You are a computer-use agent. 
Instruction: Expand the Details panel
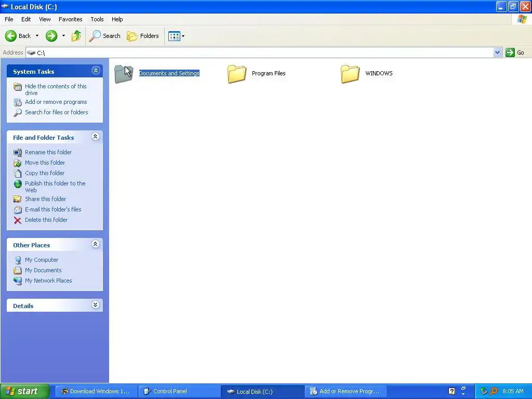[x=96, y=304]
